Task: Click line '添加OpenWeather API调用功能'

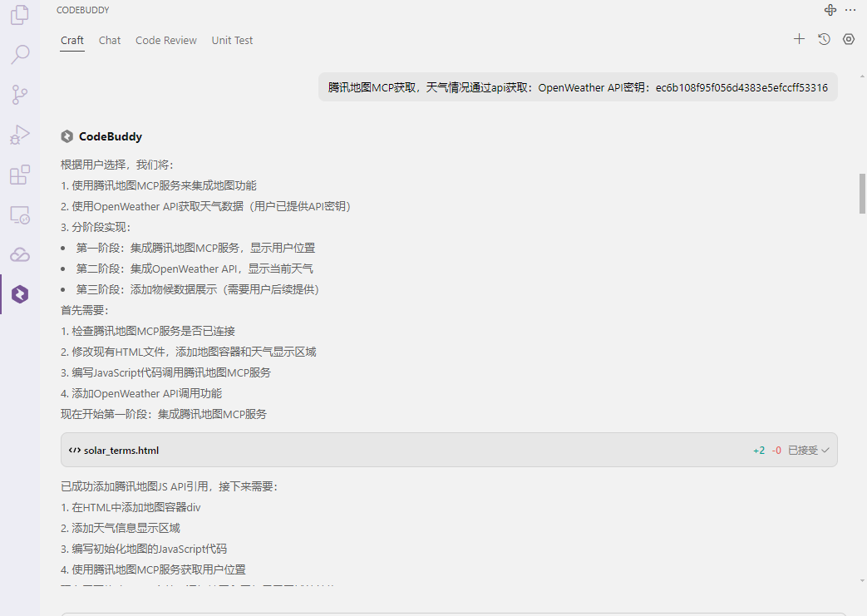Action: 146,393
